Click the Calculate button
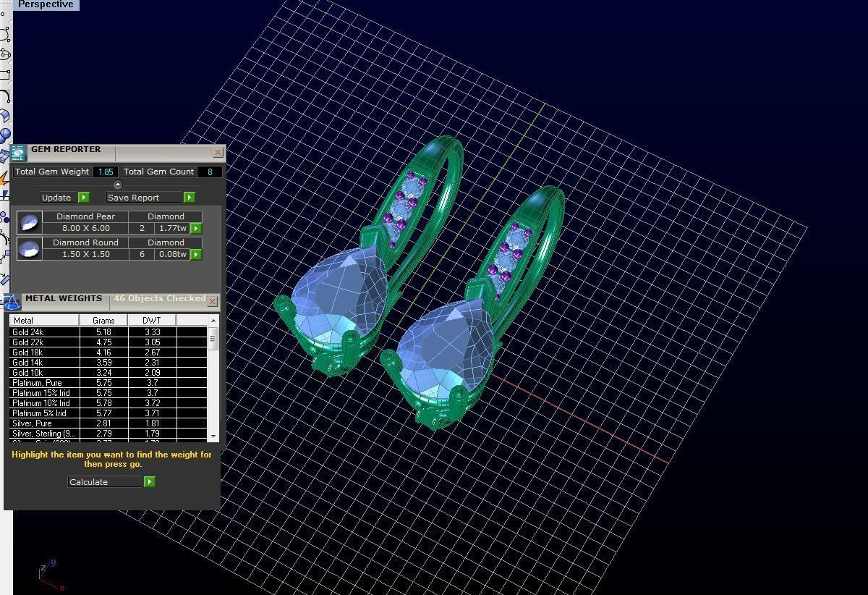Image resolution: width=868 pixels, height=595 pixels. (105, 482)
